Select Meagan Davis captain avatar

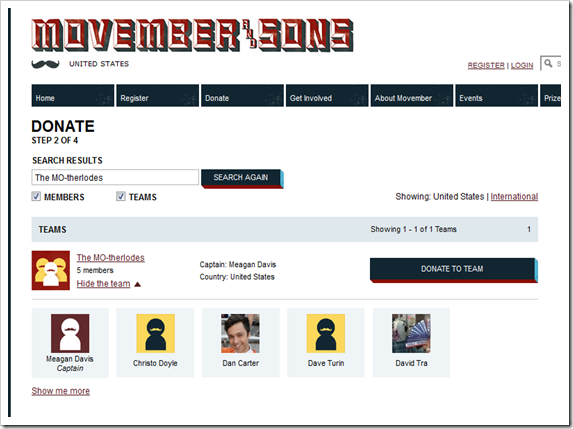pos(70,333)
